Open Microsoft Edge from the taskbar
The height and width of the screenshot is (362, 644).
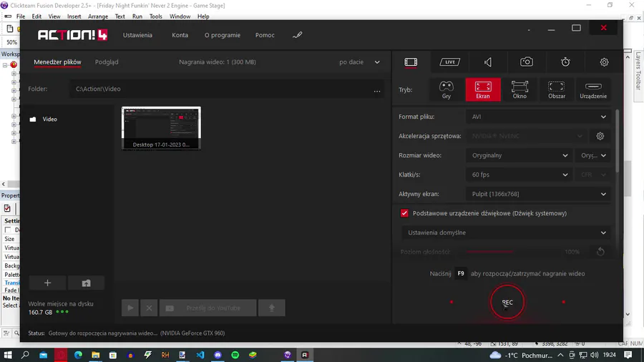coord(78,355)
